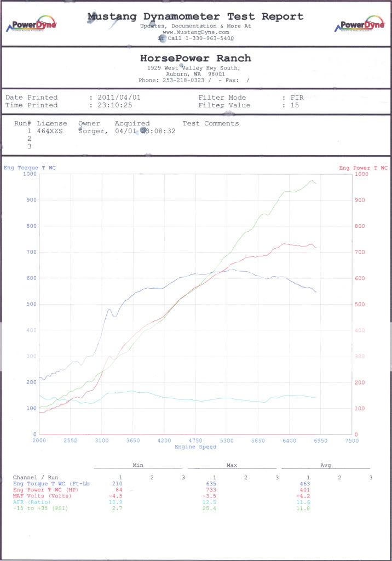Select the Eng Power T WC (HP) channel row
This screenshot has height=561, width=392.
[45, 489]
